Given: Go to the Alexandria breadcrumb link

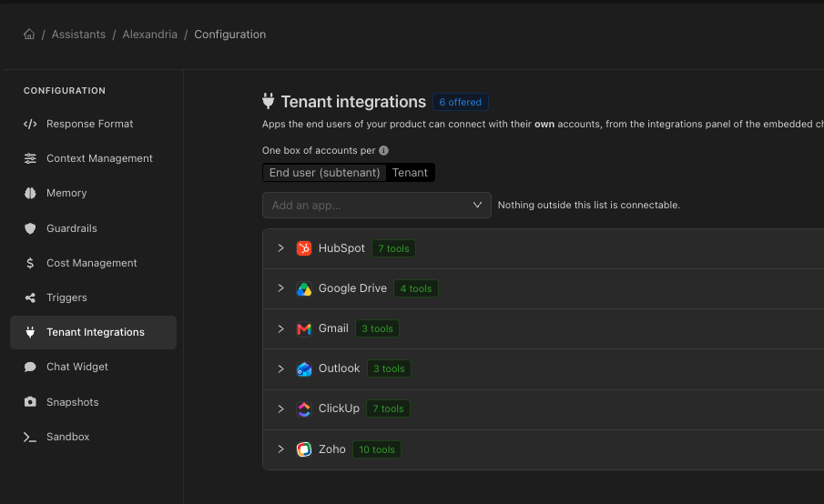Looking at the screenshot, I should coord(149,35).
